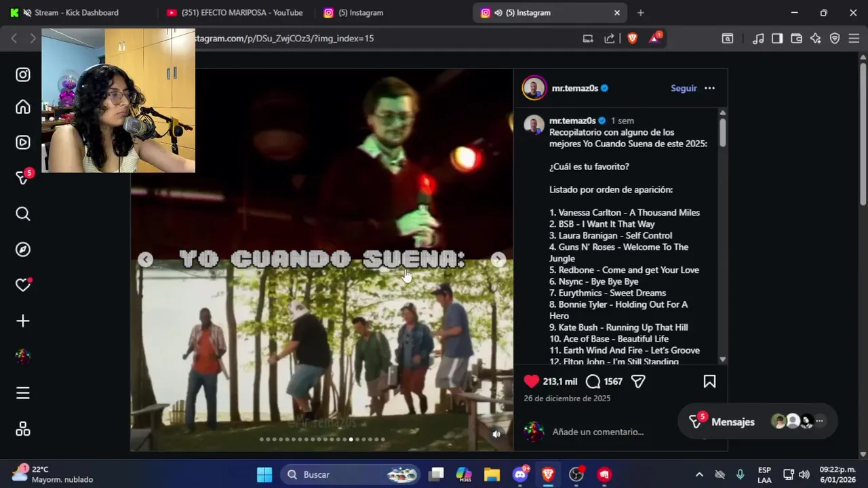Viewport: 868px width, 488px height.
Task: Open post options three-dot menu
Action: tap(709, 88)
